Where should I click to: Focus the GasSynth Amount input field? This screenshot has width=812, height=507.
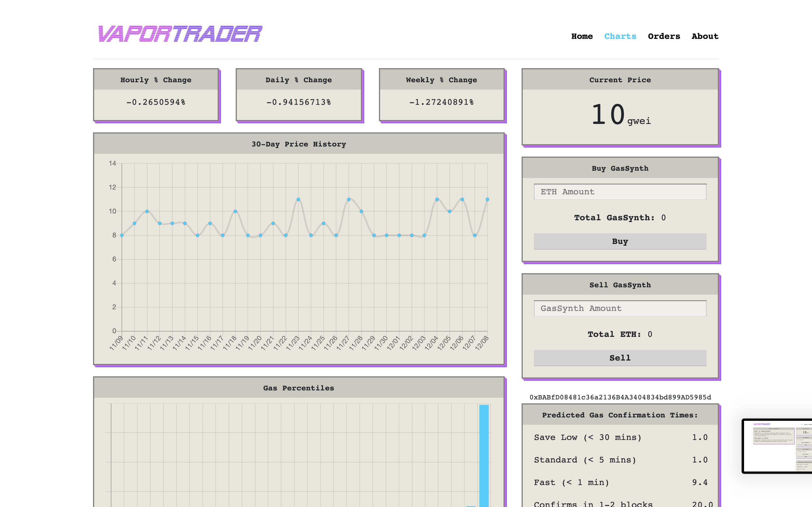(x=620, y=308)
